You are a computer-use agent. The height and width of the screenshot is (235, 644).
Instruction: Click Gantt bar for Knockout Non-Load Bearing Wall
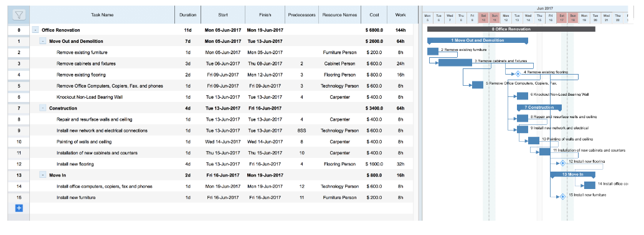pyautogui.click(x=523, y=96)
